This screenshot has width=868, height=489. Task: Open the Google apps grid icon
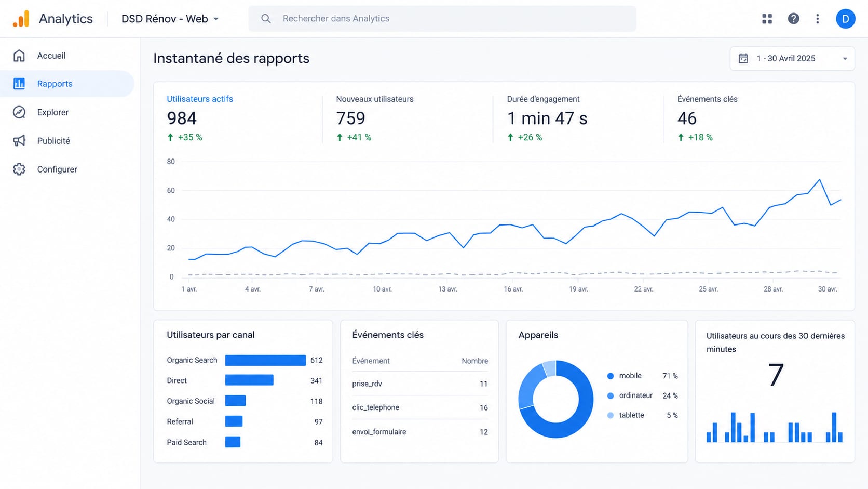click(767, 19)
